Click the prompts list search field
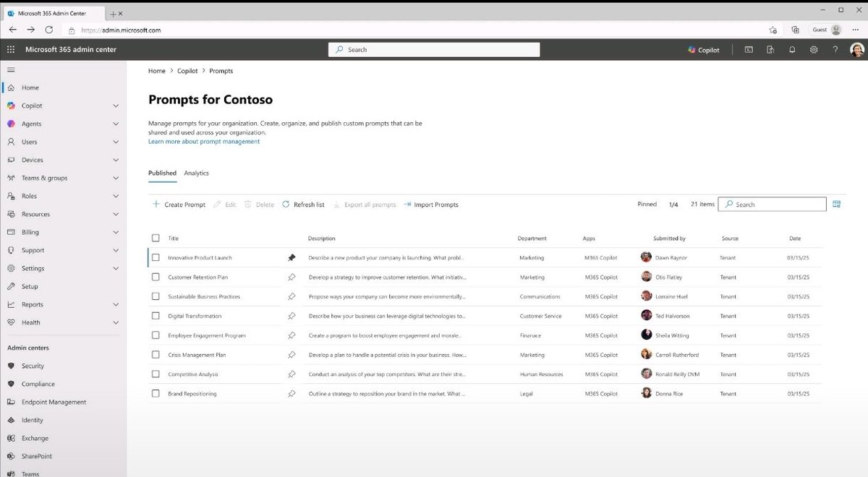The height and width of the screenshot is (477, 868). click(773, 205)
